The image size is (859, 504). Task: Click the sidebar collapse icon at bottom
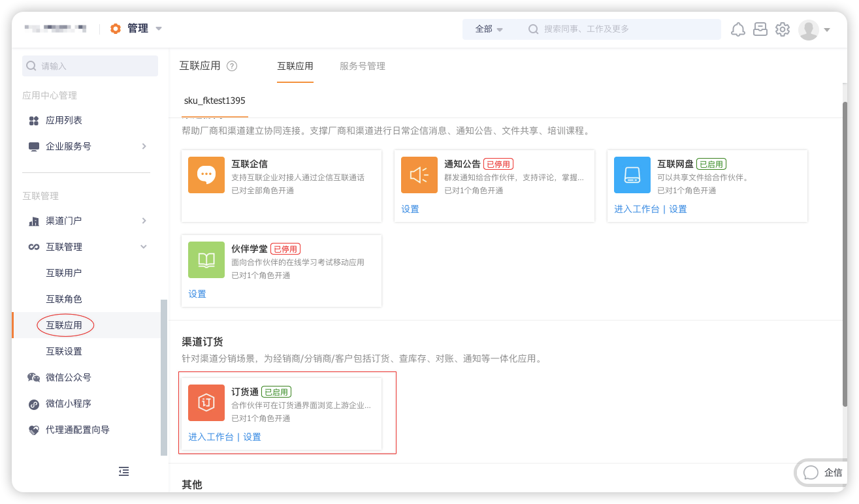coord(124,471)
